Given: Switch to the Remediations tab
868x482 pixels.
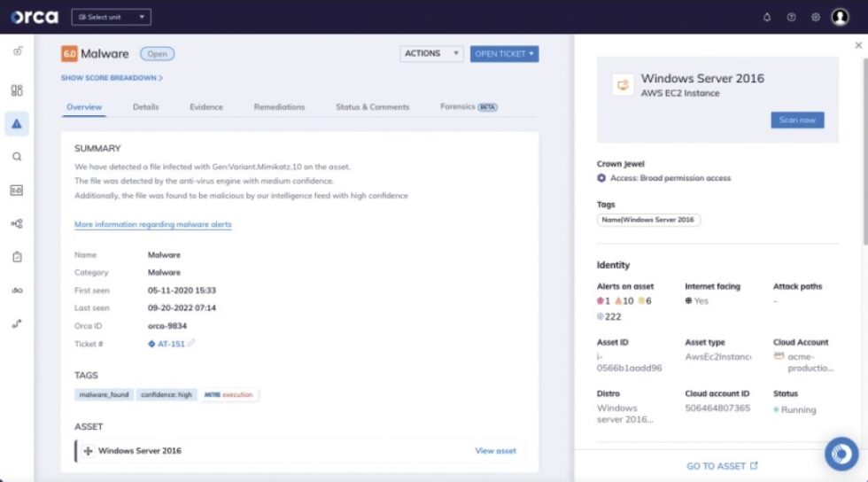Looking at the screenshot, I should (279, 107).
